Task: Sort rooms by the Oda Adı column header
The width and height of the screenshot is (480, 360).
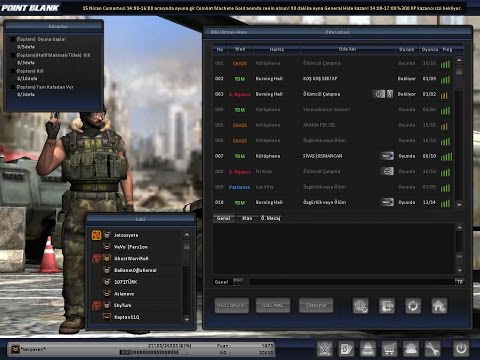Action: click(x=347, y=49)
